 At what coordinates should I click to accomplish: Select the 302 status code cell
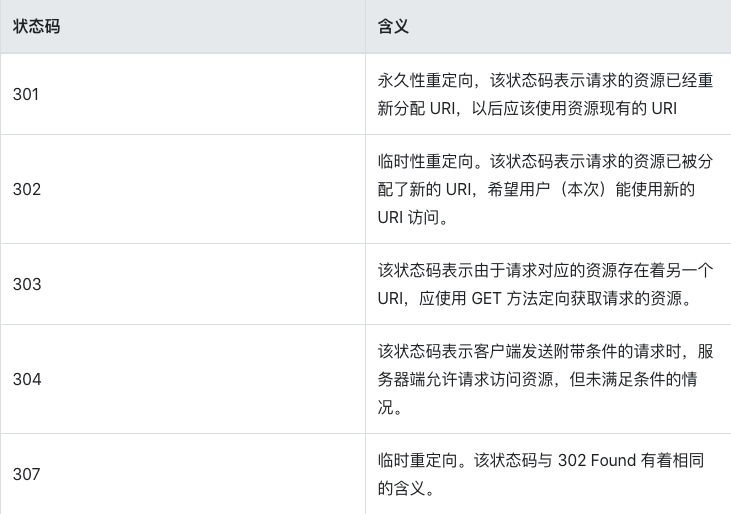(26, 189)
